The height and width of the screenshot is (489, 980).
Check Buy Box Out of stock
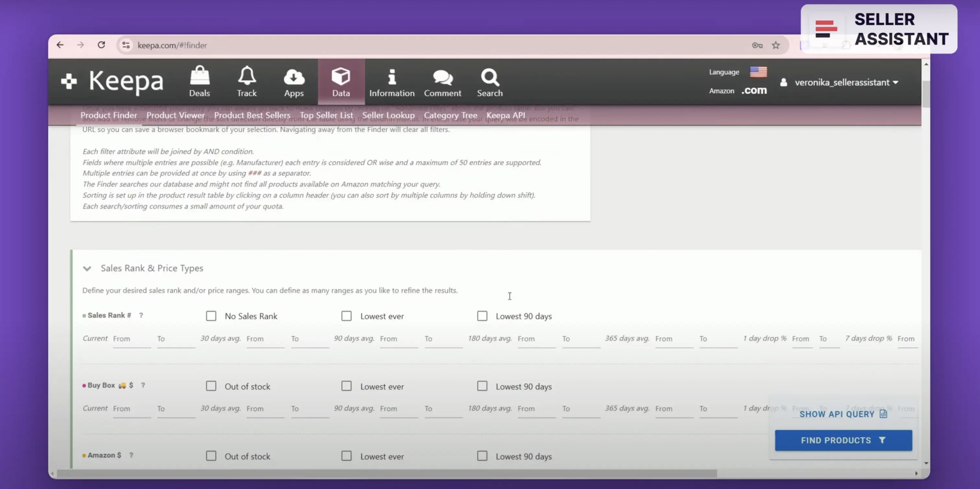211,386
